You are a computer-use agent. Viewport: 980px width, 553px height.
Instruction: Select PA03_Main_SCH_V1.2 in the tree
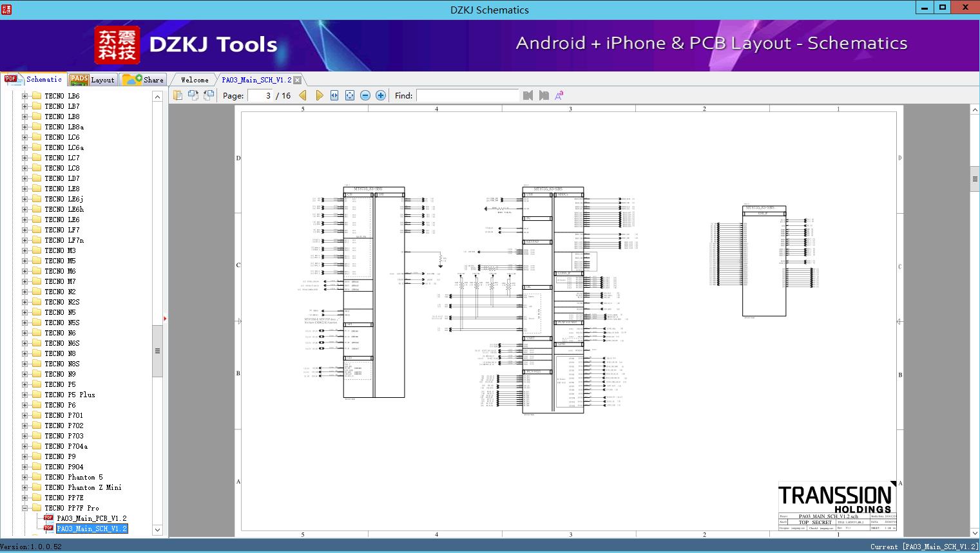(91, 529)
